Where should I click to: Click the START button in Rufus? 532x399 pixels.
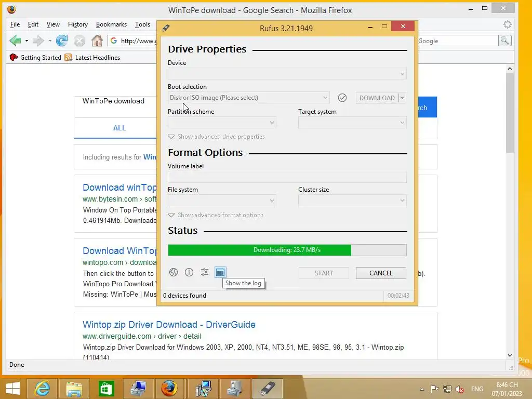pyautogui.click(x=324, y=273)
